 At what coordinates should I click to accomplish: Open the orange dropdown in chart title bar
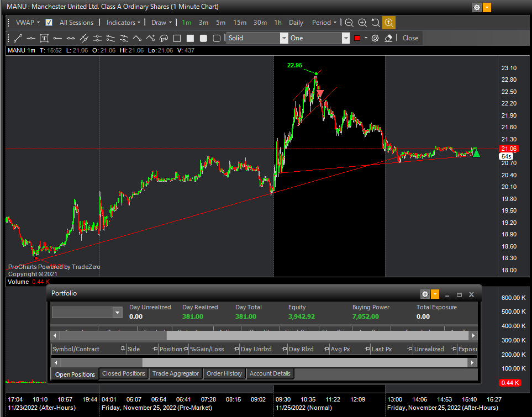coord(487,8)
